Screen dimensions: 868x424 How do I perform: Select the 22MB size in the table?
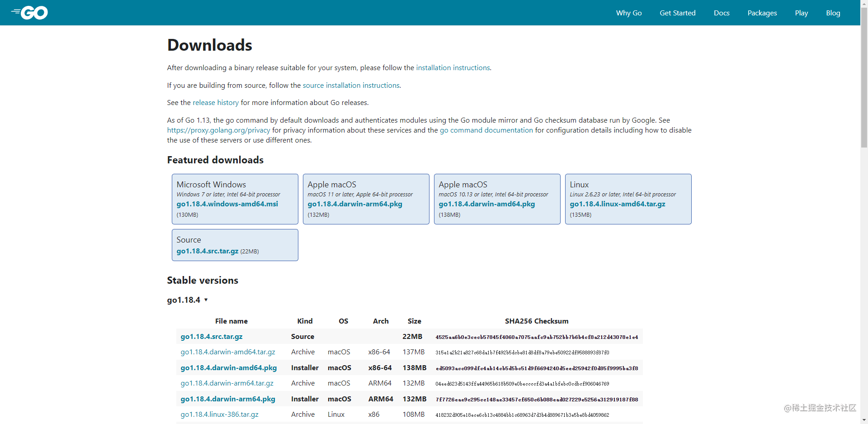click(x=412, y=337)
